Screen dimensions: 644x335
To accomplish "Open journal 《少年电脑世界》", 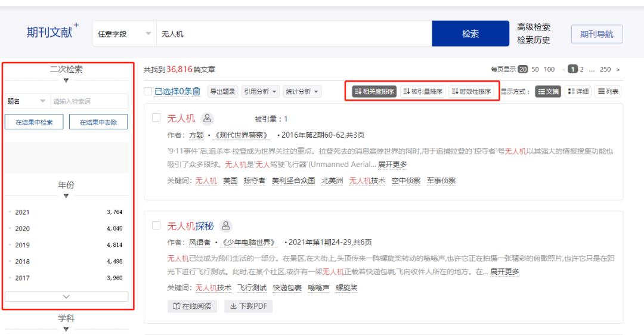I will coord(249,242).
